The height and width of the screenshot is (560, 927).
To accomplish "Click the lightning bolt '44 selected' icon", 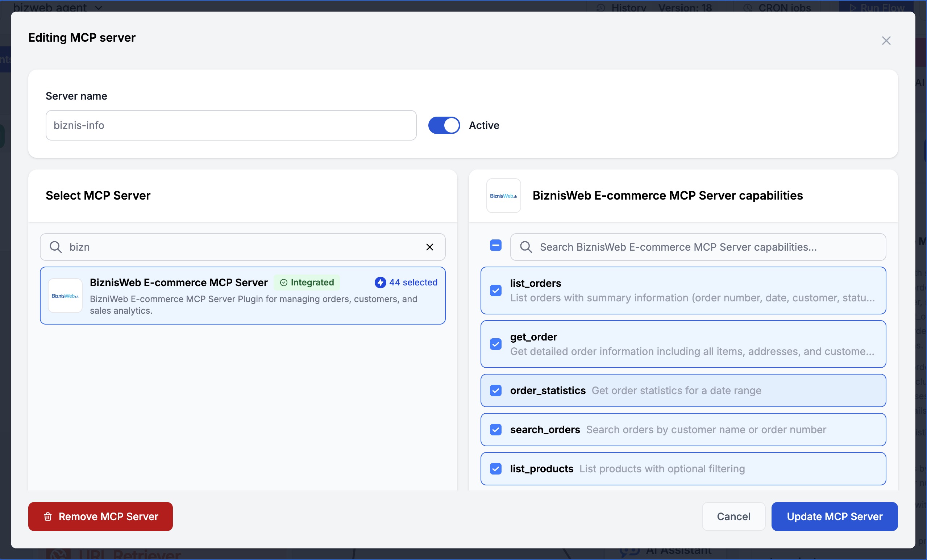I will pyautogui.click(x=380, y=283).
